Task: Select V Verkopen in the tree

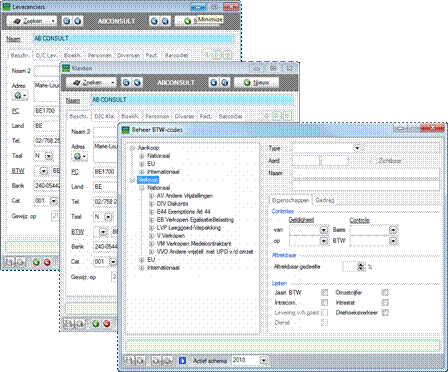Action: pyautogui.click(x=171, y=236)
